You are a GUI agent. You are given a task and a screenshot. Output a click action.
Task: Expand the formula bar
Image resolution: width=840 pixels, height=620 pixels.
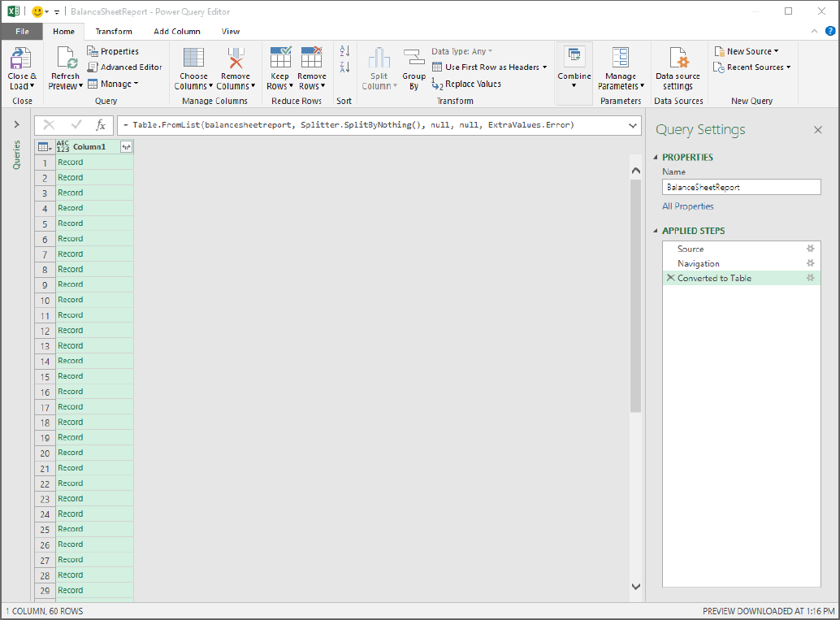click(x=633, y=125)
